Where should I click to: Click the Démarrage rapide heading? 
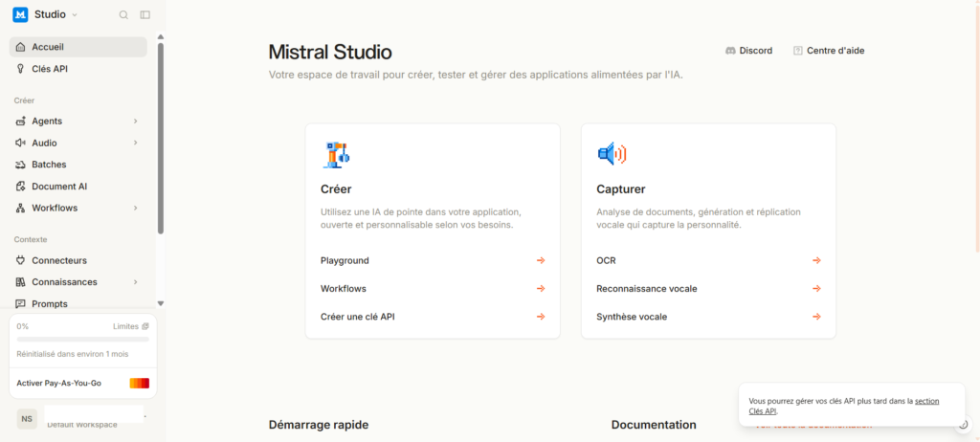(319, 425)
